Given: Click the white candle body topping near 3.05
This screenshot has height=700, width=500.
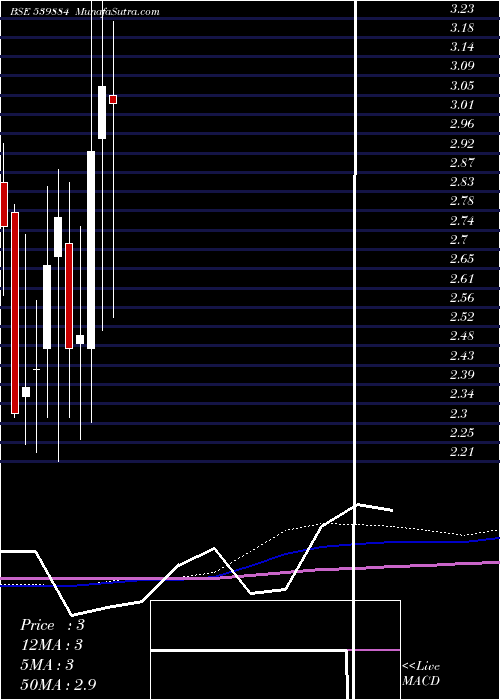Looking at the screenshot, I should [x=102, y=112].
